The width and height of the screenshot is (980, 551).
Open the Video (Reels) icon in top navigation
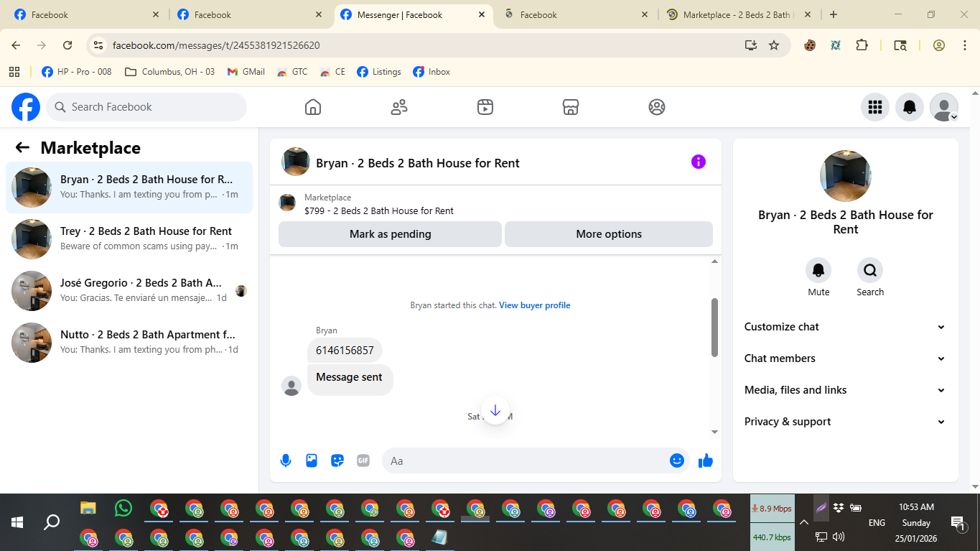pos(485,107)
